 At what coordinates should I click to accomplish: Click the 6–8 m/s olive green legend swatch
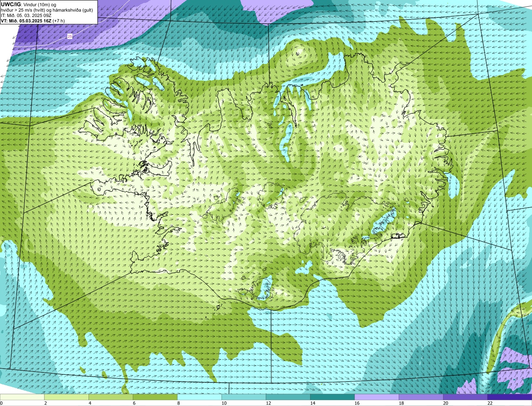click(155, 397)
